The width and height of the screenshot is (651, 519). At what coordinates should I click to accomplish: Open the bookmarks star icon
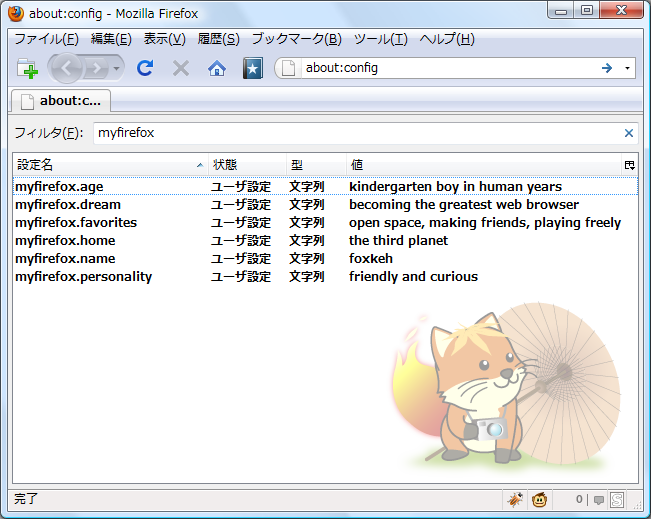[253, 68]
